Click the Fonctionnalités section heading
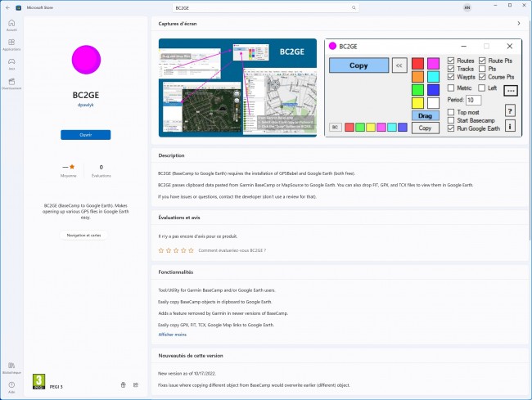 pyautogui.click(x=175, y=272)
